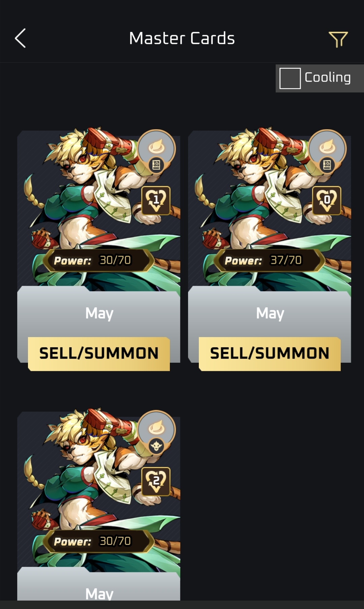Open the filter funnel icon
Image resolution: width=364 pixels, height=609 pixels.
tap(338, 39)
